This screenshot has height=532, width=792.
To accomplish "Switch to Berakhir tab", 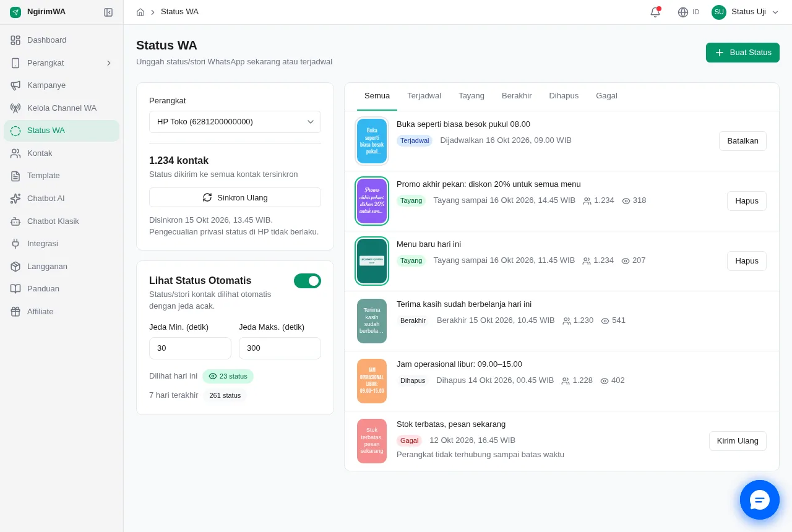I will [517, 96].
